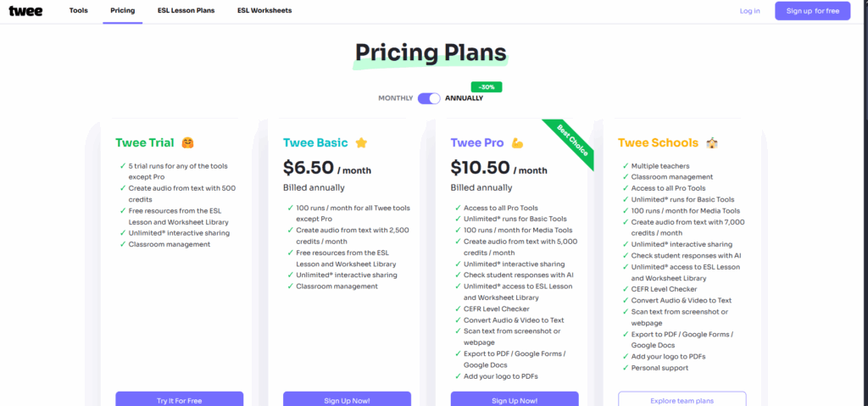The image size is (868, 406).
Task: Click Sign Up Now under Twee Pro
Action: coord(515,399)
